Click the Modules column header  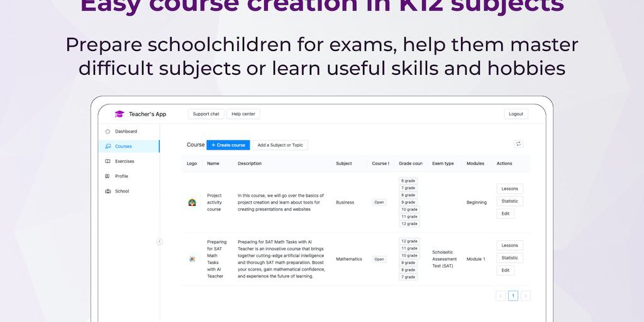click(475, 164)
